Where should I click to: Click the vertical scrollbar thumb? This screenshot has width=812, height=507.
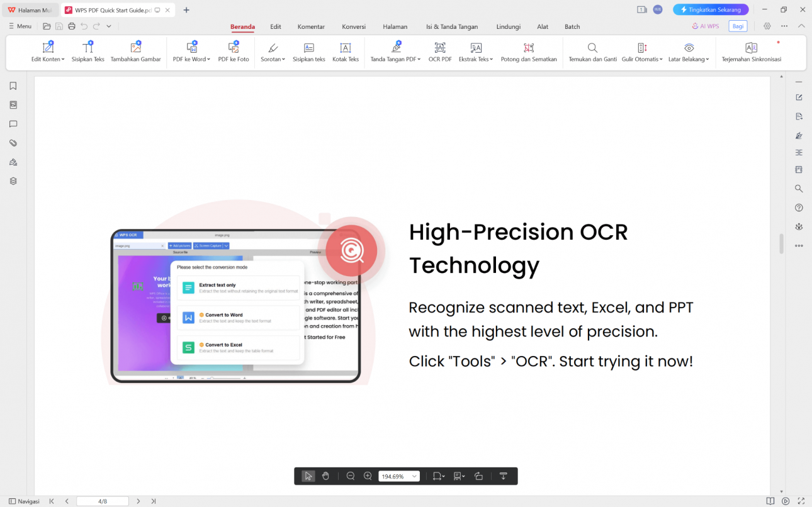click(782, 243)
